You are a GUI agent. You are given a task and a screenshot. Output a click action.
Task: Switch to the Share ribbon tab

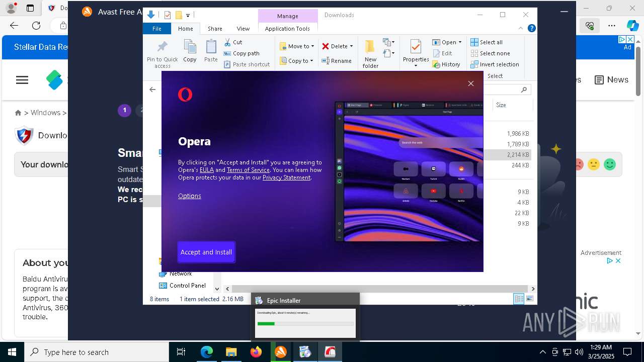(x=215, y=29)
